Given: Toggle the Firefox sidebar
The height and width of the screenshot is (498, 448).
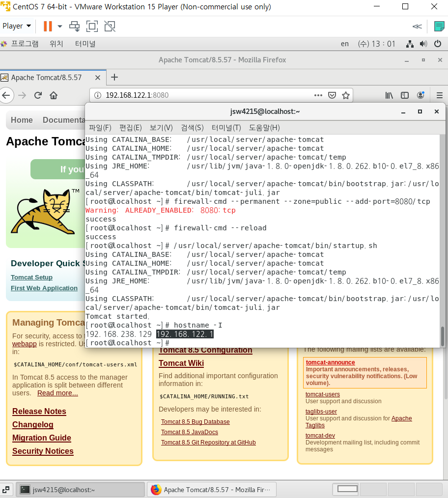Looking at the screenshot, I should pos(404,95).
